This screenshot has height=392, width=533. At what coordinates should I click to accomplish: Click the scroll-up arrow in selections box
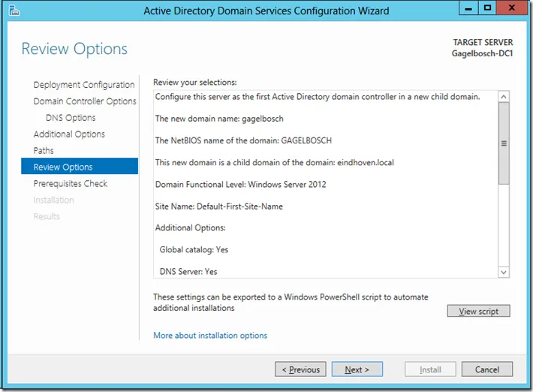[504, 97]
